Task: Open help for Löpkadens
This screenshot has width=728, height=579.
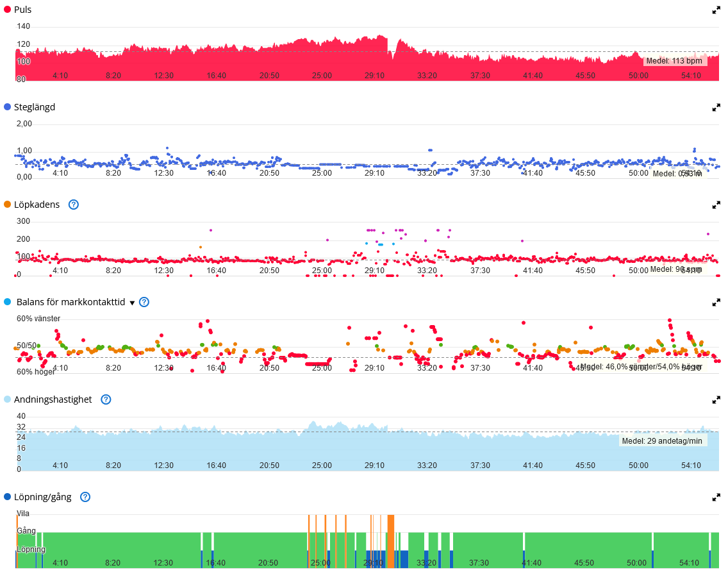Action: click(73, 205)
